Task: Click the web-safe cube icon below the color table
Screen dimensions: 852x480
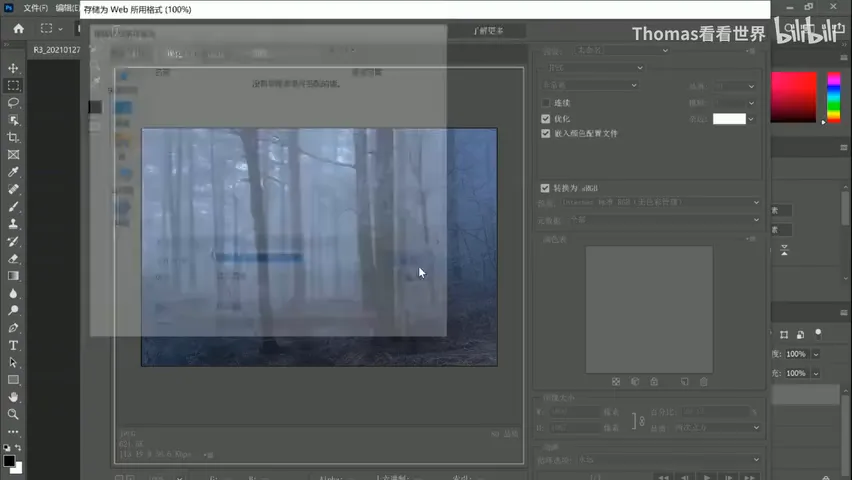Action: click(635, 382)
